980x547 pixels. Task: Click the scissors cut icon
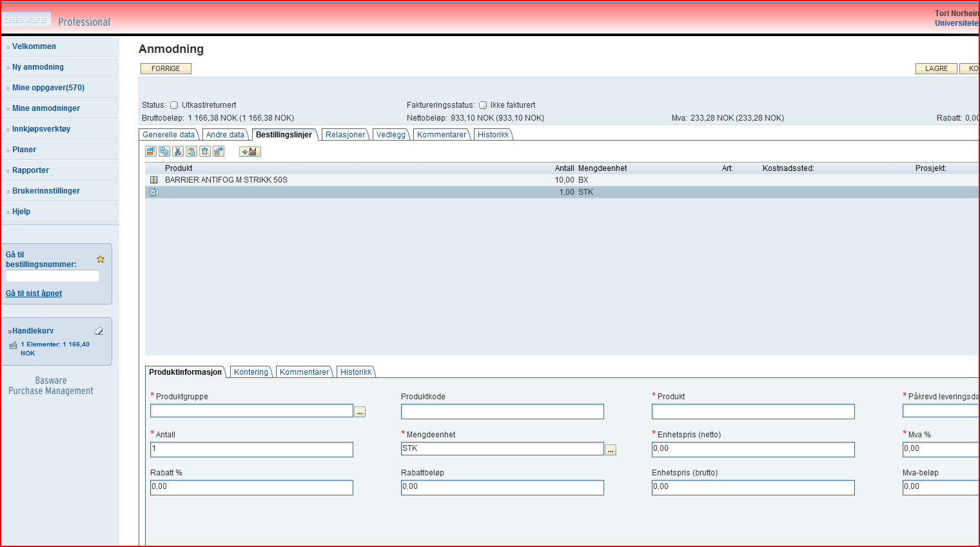(178, 152)
